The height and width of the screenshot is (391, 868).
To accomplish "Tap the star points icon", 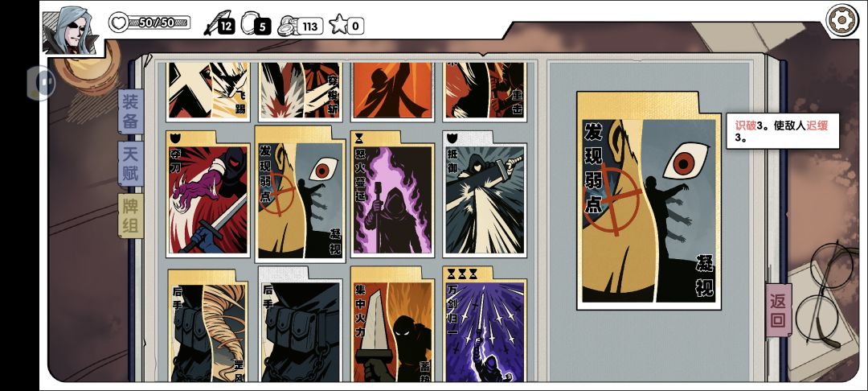I will [338, 25].
